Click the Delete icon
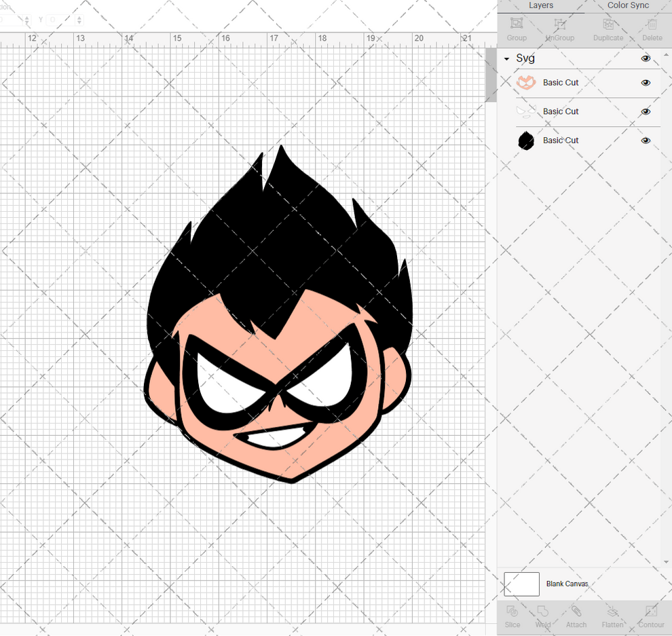The height and width of the screenshot is (636, 672). click(652, 28)
